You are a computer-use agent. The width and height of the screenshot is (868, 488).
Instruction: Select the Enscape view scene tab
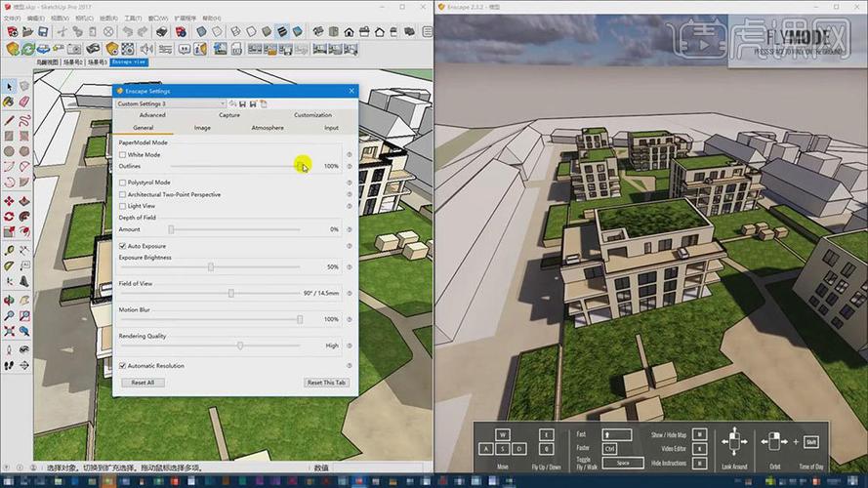(129, 61)
